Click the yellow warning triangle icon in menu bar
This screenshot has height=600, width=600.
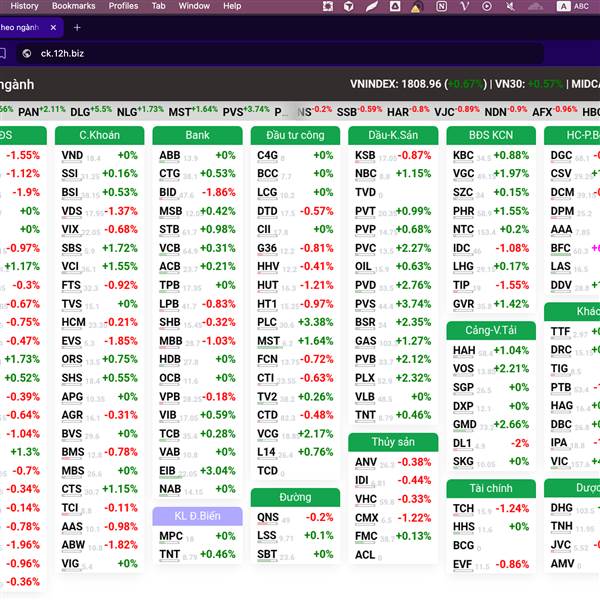416,7
